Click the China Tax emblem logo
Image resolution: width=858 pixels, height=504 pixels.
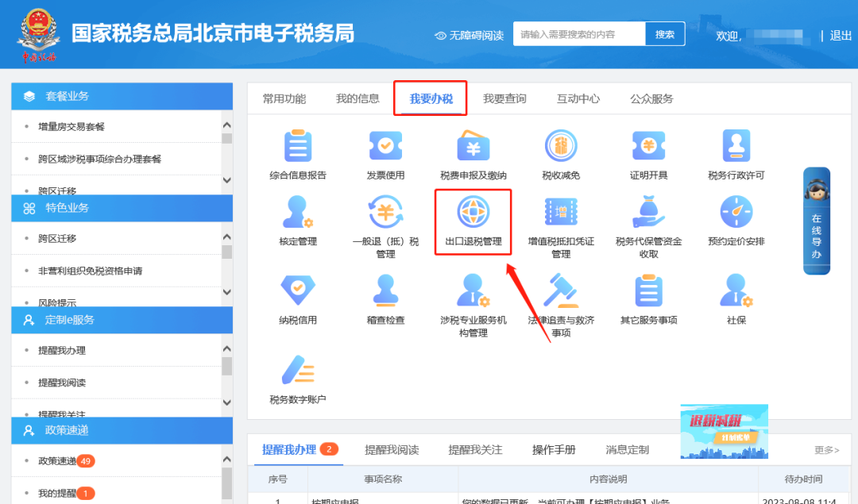(x=38, y=35)
